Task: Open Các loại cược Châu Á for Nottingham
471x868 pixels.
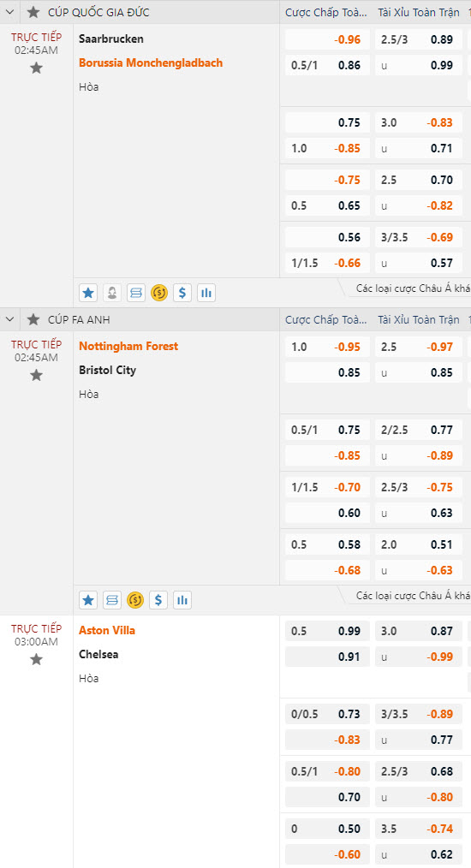Action: pyautogui.click(x=413, y=596)
